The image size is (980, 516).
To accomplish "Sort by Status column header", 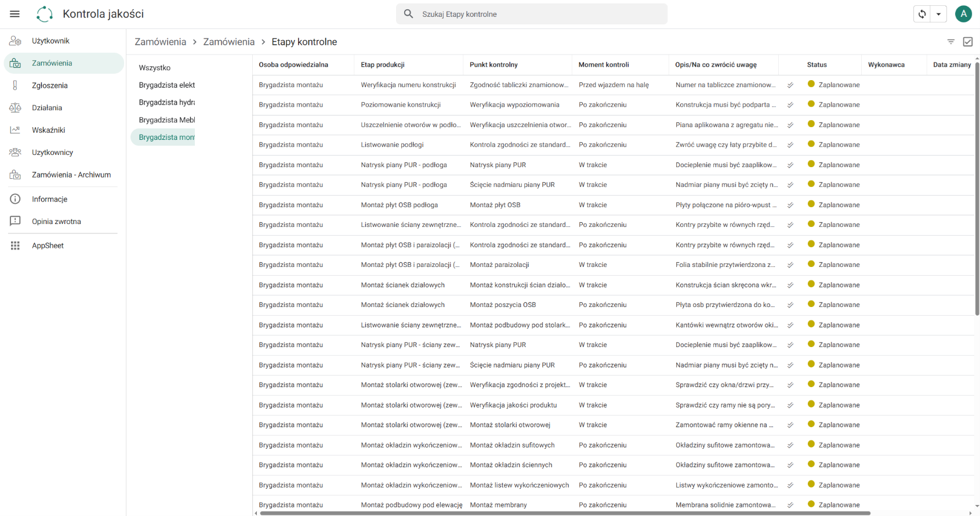I will (816, 65).
